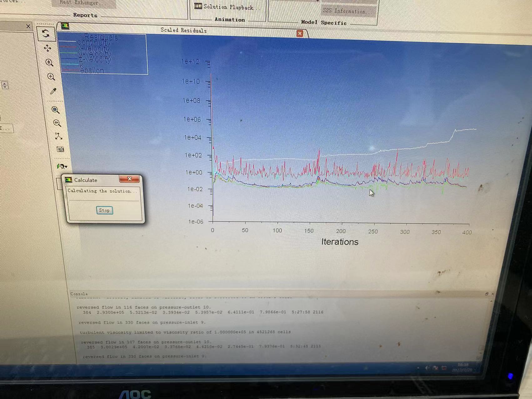Click the S2S Information button
The height and width of the screenshot is (399, 532).
[344, 11]
